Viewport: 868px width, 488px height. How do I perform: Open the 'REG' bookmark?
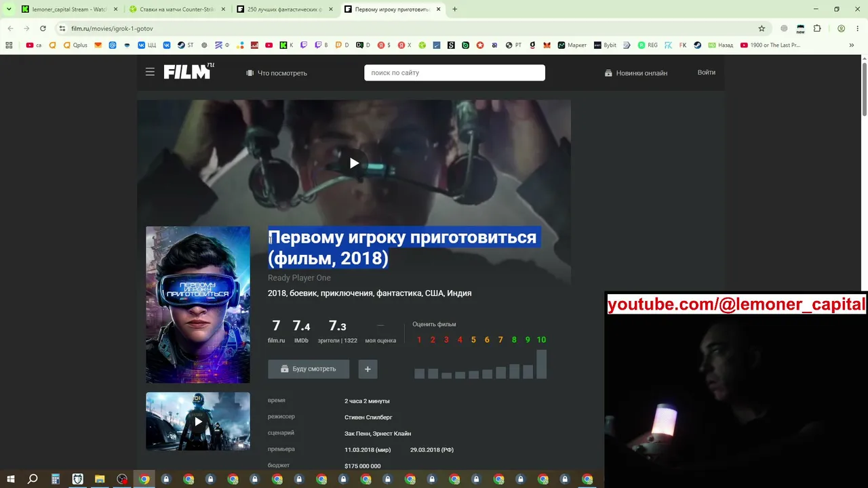pos(648,45)
